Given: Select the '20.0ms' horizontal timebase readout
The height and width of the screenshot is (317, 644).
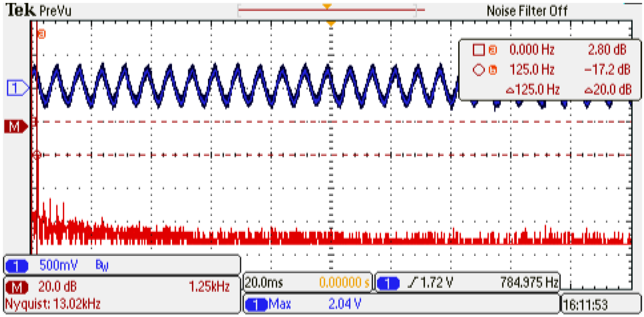Looking at the screenshot, I should tap(264, 282).
